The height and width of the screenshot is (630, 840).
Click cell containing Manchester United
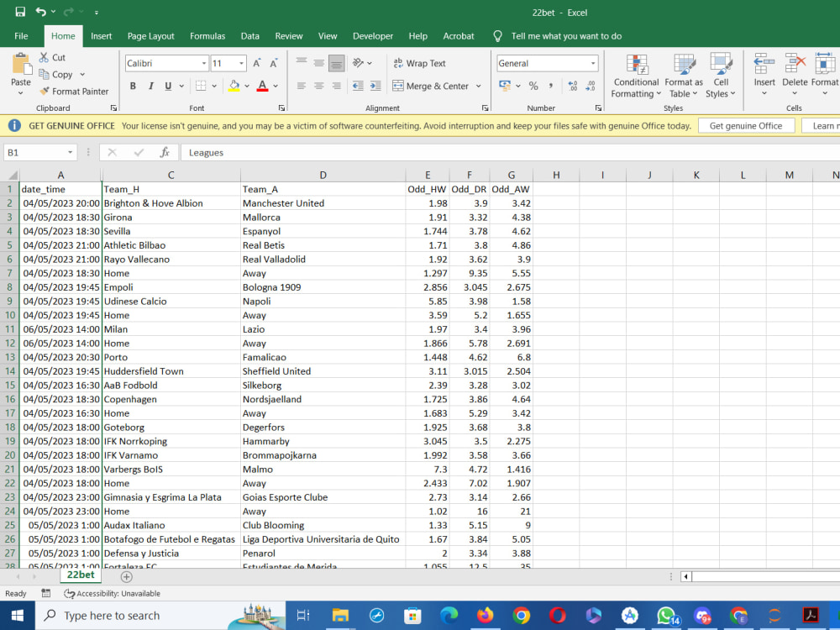coord(323,203)
